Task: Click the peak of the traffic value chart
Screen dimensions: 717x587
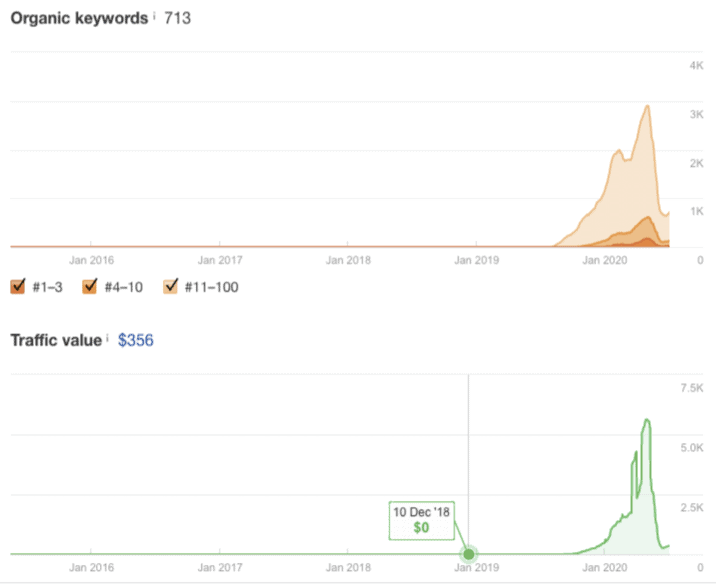Action: [x=647, y=420]
